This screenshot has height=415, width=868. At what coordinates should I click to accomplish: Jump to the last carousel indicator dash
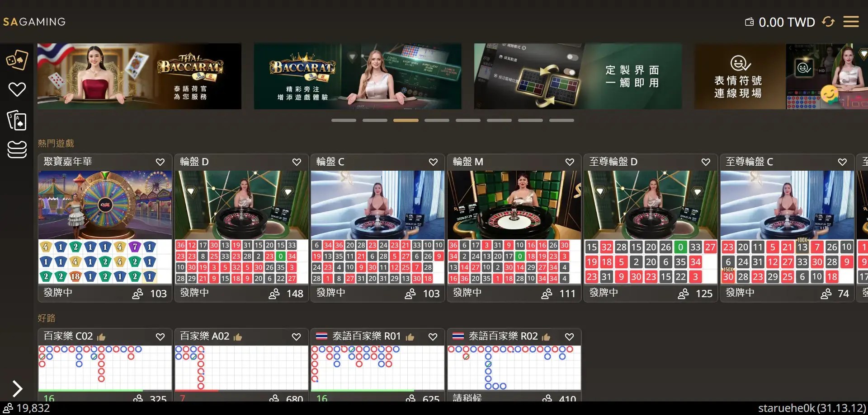tap(561, 121)
